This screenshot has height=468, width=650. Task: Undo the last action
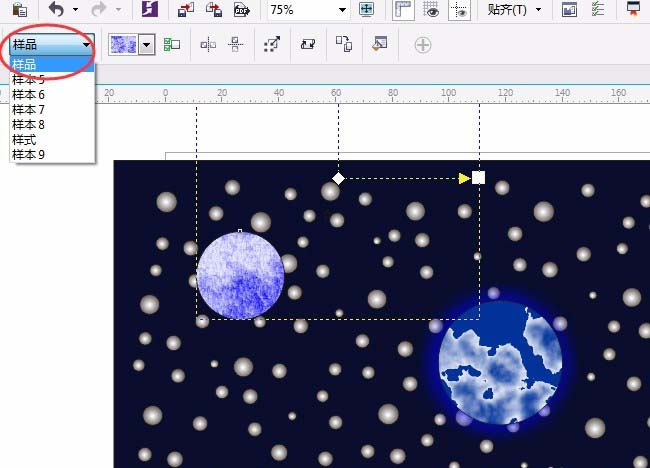click(x=56, y=9)
